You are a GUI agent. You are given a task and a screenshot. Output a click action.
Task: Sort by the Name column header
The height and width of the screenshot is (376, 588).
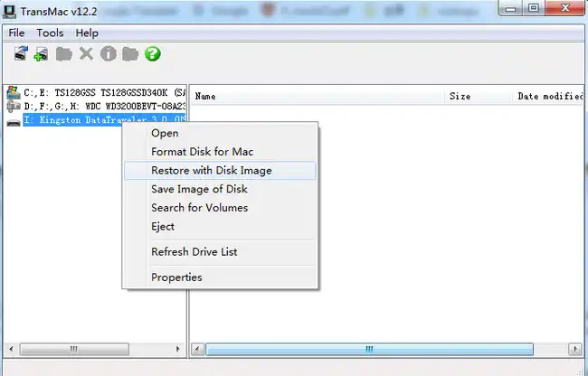point(318,96)
